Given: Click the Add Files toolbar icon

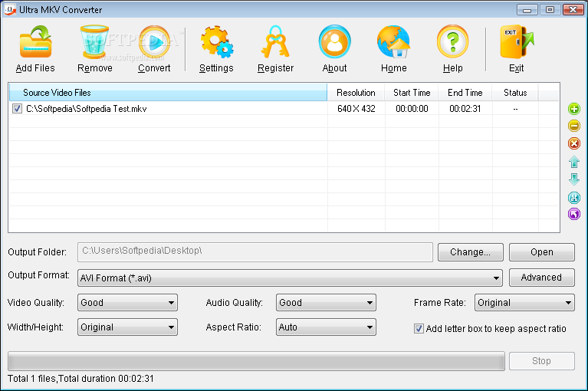Looking at the screenshot, I should pyautogui.click(x=35, y=41).
